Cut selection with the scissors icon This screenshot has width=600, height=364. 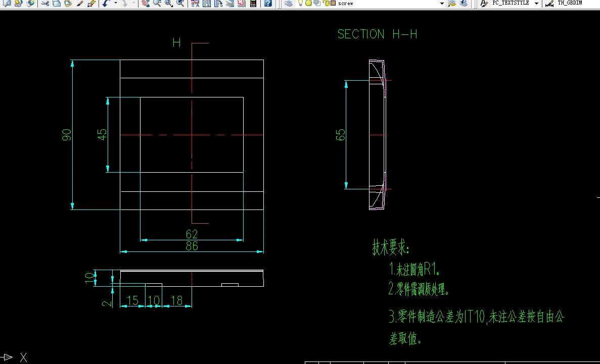click(x=45, y=3)
